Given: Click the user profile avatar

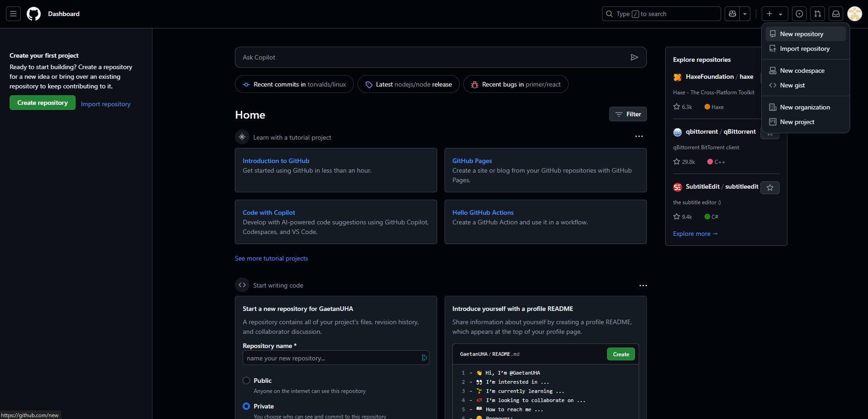Looking at the screenshot, I should click(854, 14).
